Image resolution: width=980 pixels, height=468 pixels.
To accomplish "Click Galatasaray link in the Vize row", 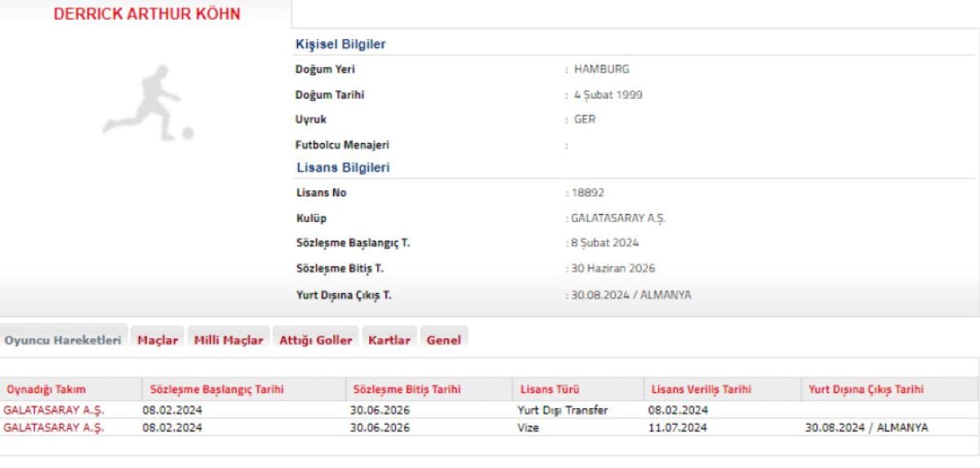I will (x=54, y=427).
